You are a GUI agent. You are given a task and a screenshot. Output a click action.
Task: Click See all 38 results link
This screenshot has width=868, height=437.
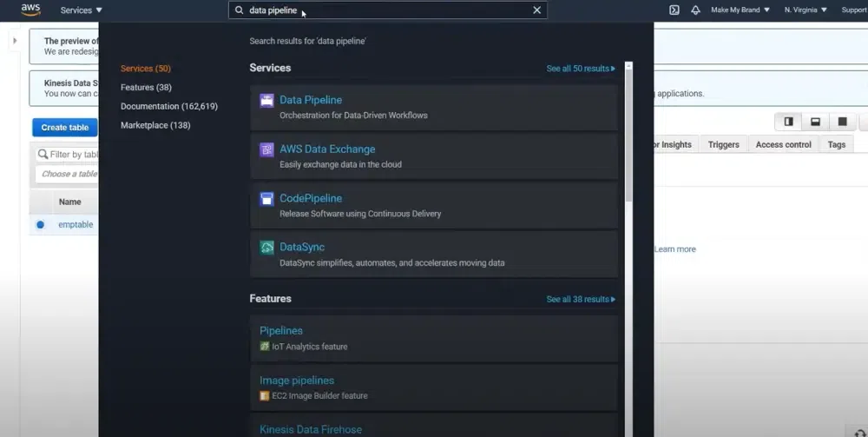coord(581,299)
